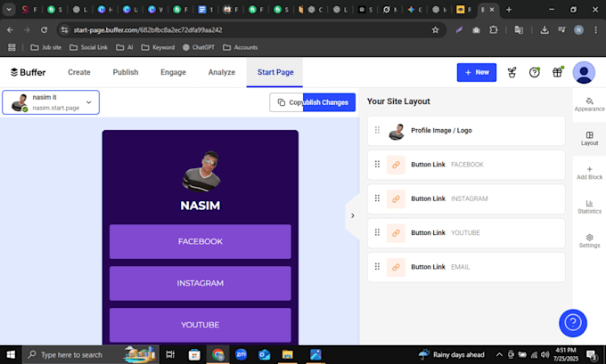Viewport: 606px width, 364px height.
Task: Open the AI bookmarks folder
Action: tap(125, 47)
